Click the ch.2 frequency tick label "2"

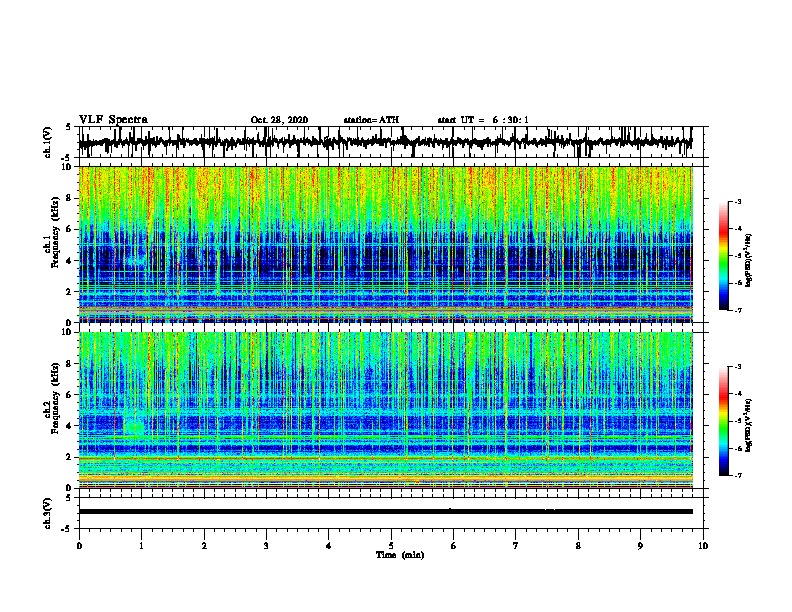[x=71, y=457]
